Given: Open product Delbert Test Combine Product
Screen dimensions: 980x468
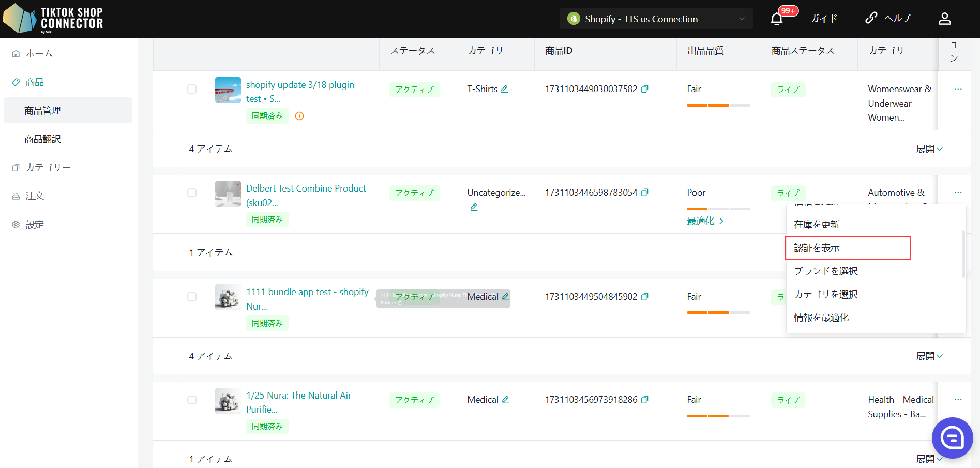Looking at the screenshot, I should coord(306,196).
